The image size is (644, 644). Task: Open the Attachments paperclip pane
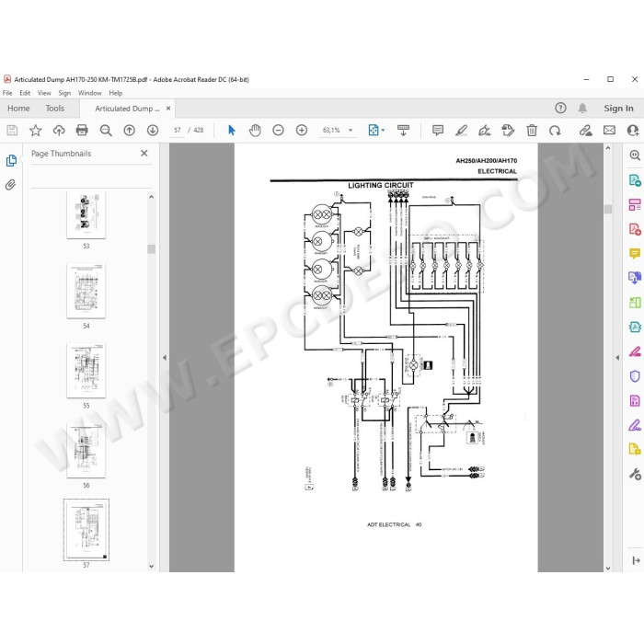[x=11, y=184]
